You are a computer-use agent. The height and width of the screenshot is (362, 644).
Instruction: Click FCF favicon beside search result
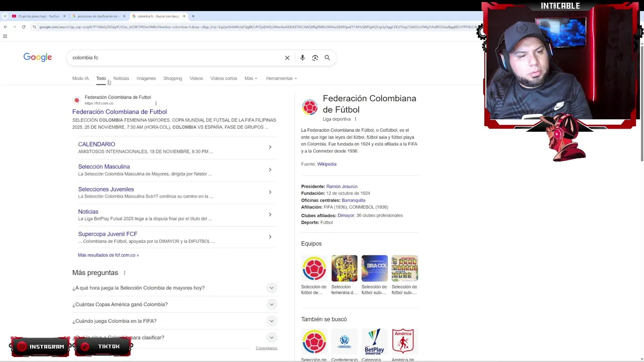click(x=76, y=100)
